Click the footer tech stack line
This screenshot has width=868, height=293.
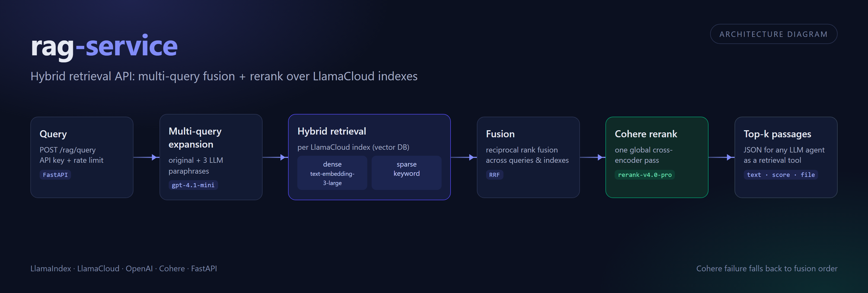(x=124, y=268)
